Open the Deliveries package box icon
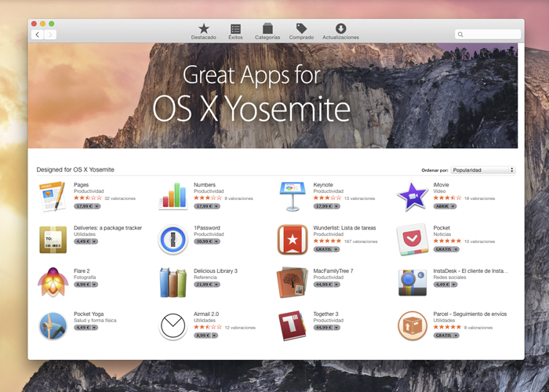 tap(53, 239)
